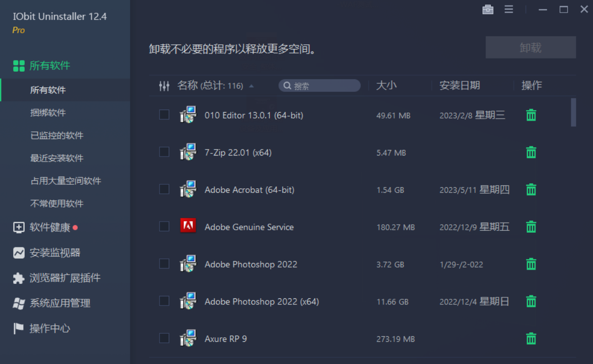Open 已监控的软件 in sidebar
Image resolution: width=593 pixels, height=364 pixels.
tap(57, 135)
